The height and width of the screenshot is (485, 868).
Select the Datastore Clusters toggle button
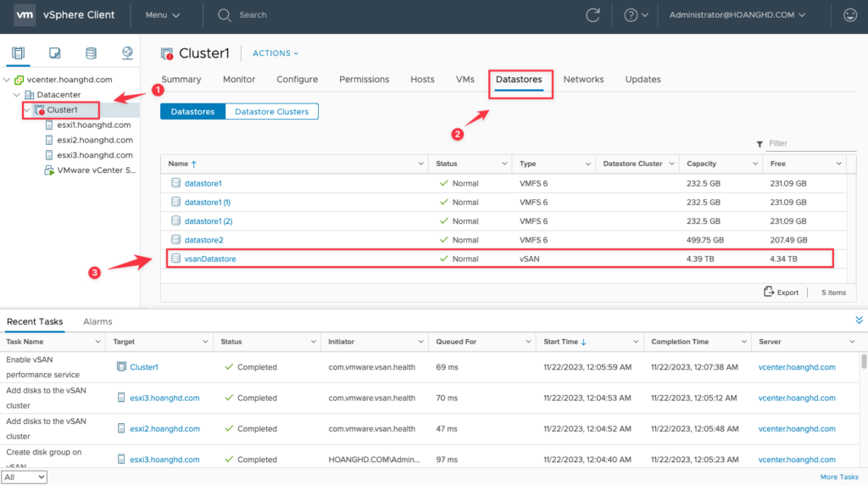(x=272, y=111)
